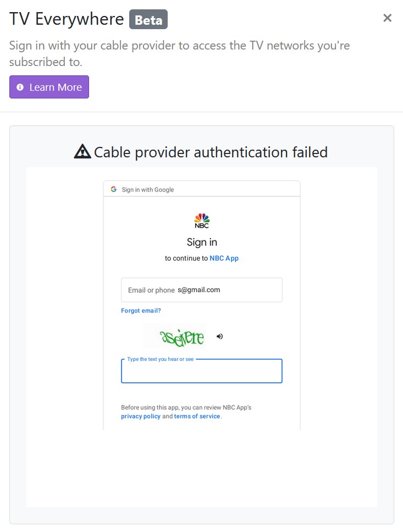Click the Beta badge
Viewport: 403px width, 532px height.
148,20
